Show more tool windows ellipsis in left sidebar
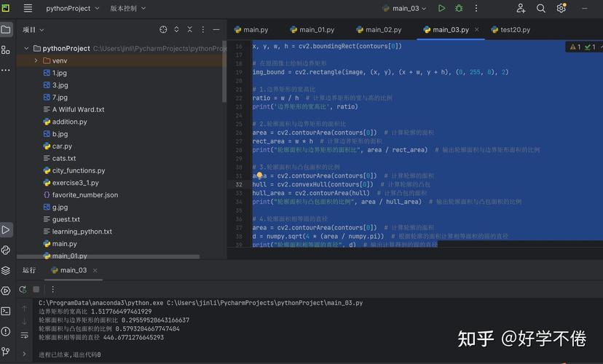The height and width of the screenshot is (364, 603). click(6, 71)
